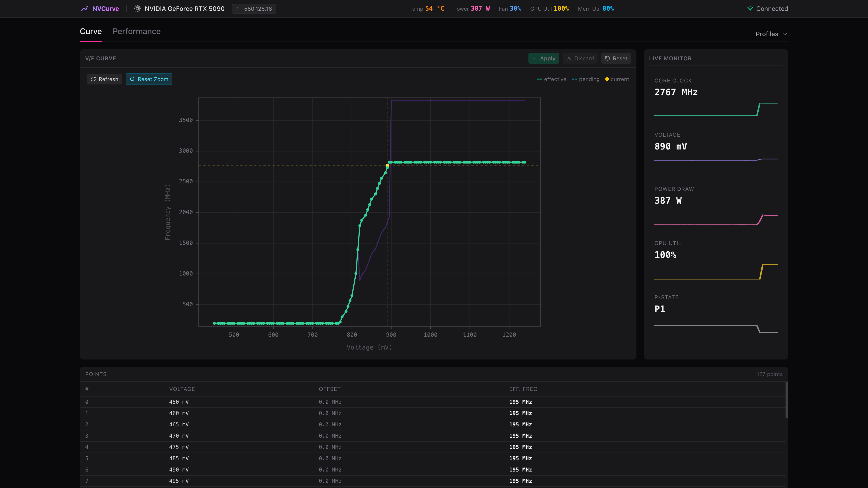Click the 470 mV voltage cell
Viewport: 868px width, 488px height.
point(179,436)
